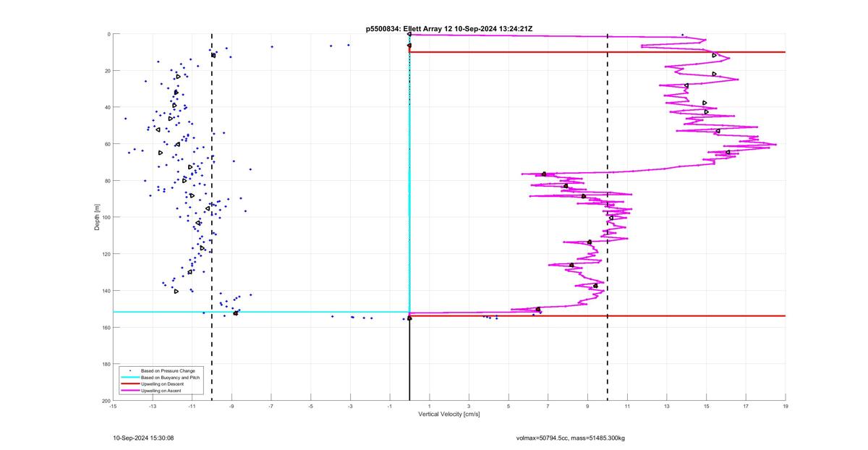Click the y-axis tick label '120'
The width and height of the screenshot is (868, 450).
[106, 254]
